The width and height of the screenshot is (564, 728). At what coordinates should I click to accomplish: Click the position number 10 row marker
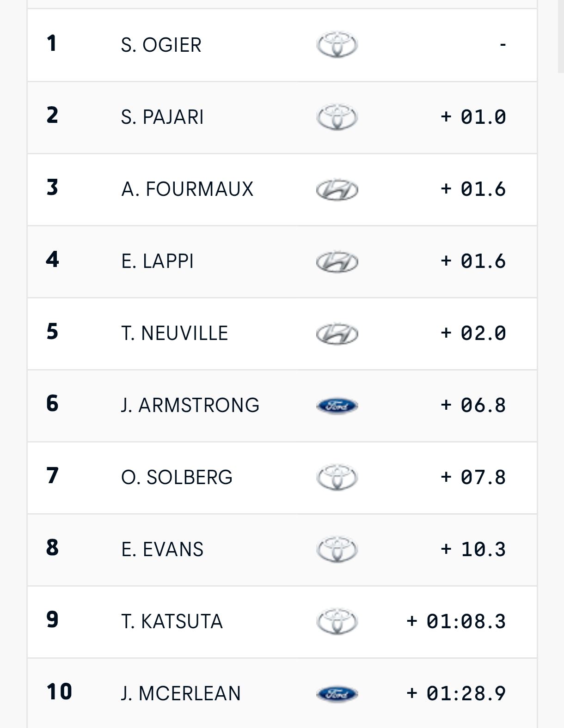[x=59, y=692]
